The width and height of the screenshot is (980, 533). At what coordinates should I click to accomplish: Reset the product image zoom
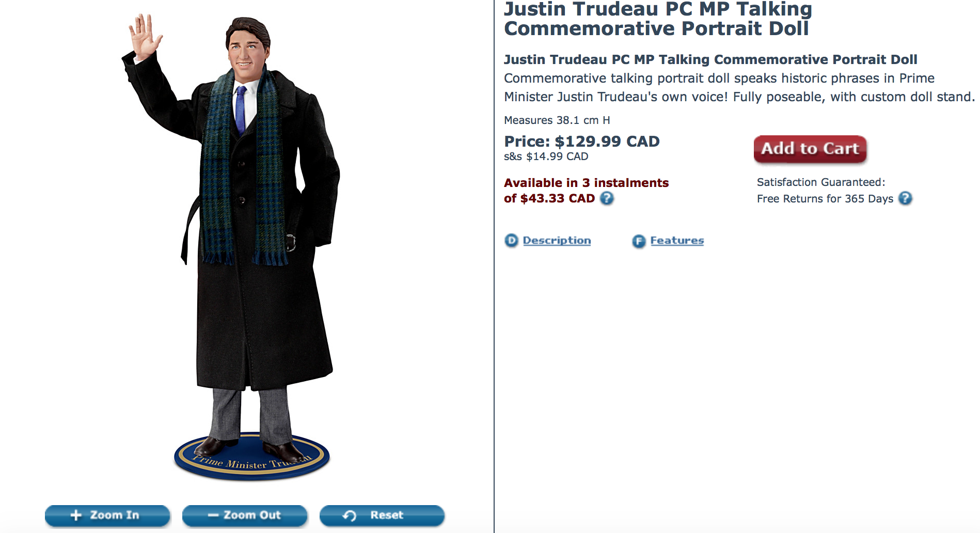382,515
